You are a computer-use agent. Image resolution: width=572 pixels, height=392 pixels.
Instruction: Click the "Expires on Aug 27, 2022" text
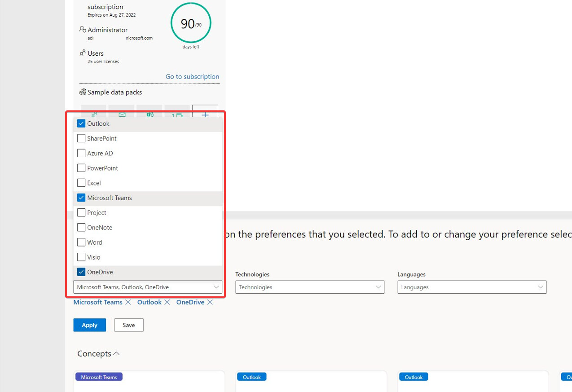112,15
